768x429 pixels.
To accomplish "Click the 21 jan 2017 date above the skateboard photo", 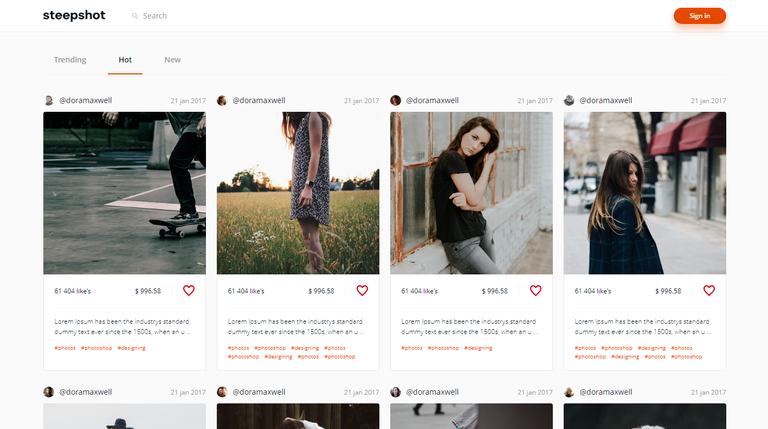I will tap(188, 101).
